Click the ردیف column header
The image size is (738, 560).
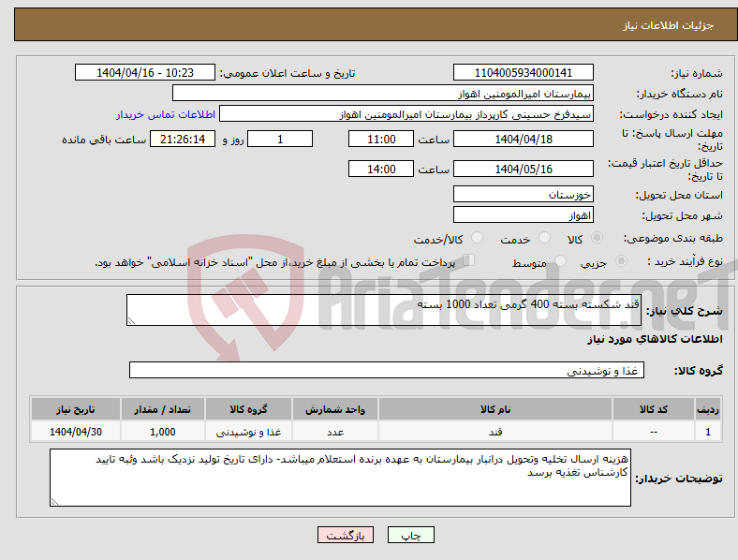(708, 409)
